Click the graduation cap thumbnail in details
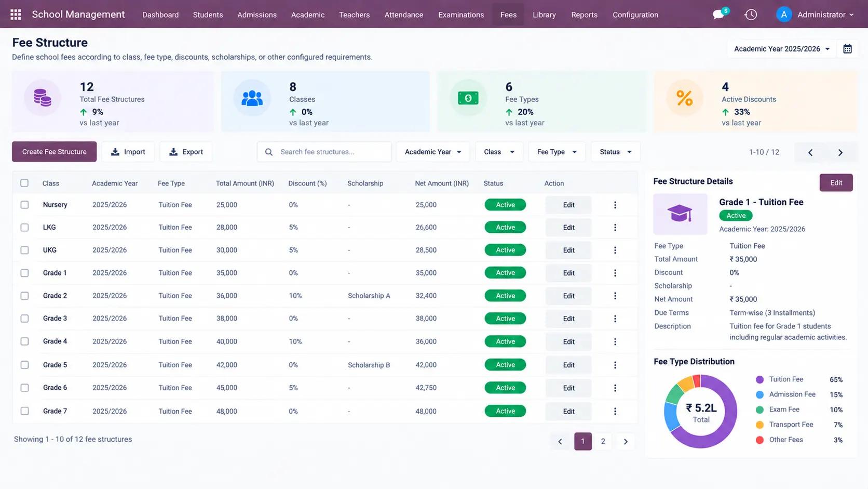Image resolution: width=868 pixels, height=489 pixels. (x=680, y=214)
